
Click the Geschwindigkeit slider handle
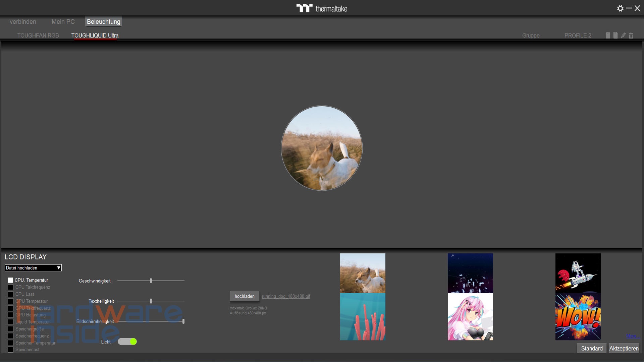click(151, 281)
